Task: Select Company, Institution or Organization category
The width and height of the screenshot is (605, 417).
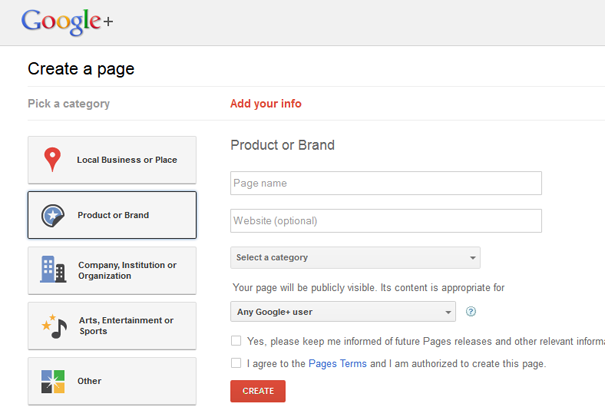Action: tap(127, 270)
